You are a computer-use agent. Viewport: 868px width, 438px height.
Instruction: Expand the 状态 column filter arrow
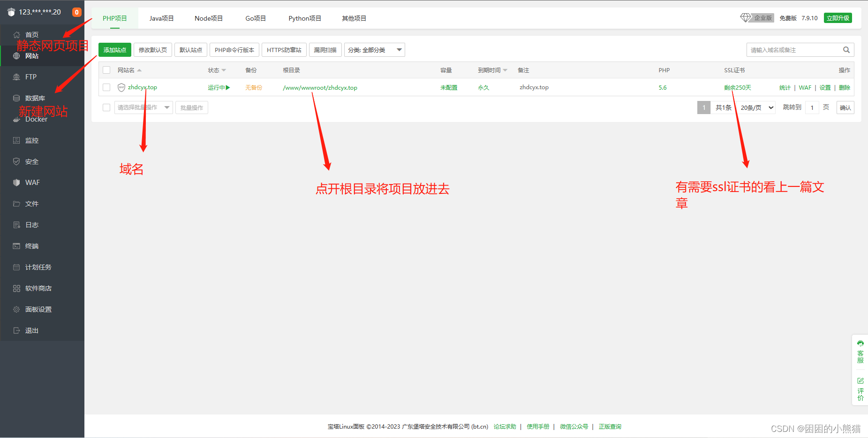click(224, 70)
